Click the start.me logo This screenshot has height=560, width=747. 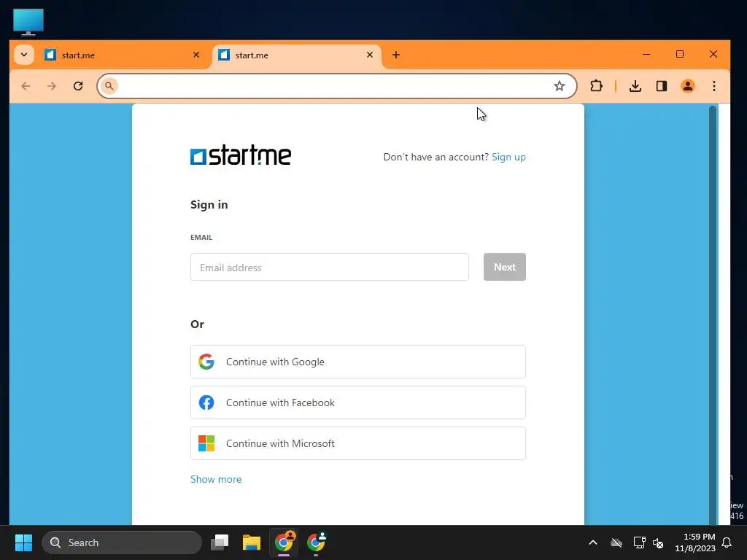click(241, 155)
